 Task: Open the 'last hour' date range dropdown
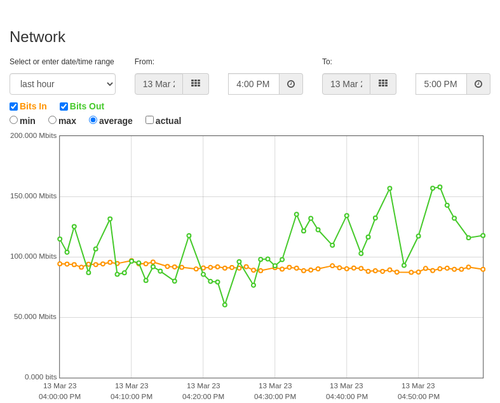coord(63,84)
